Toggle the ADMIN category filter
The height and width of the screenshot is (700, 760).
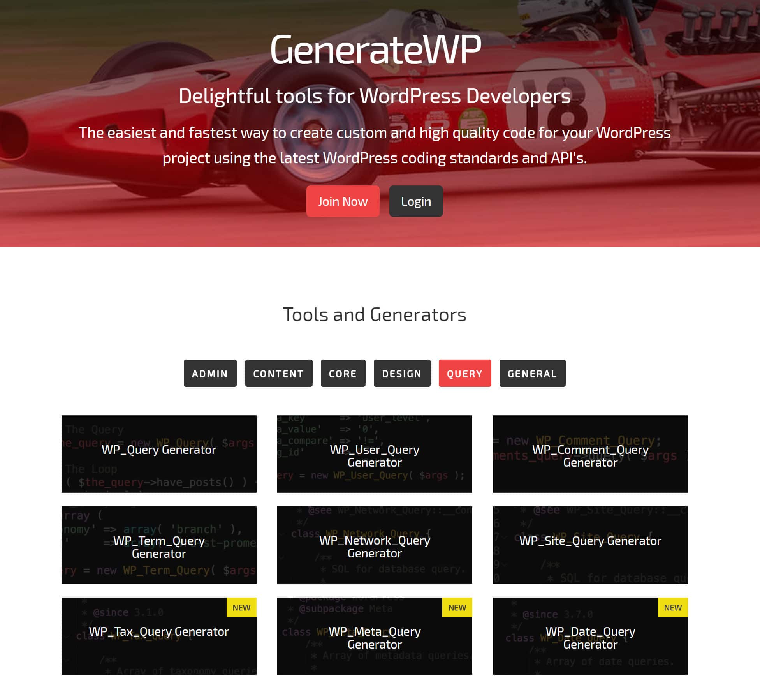coord(209,373)
